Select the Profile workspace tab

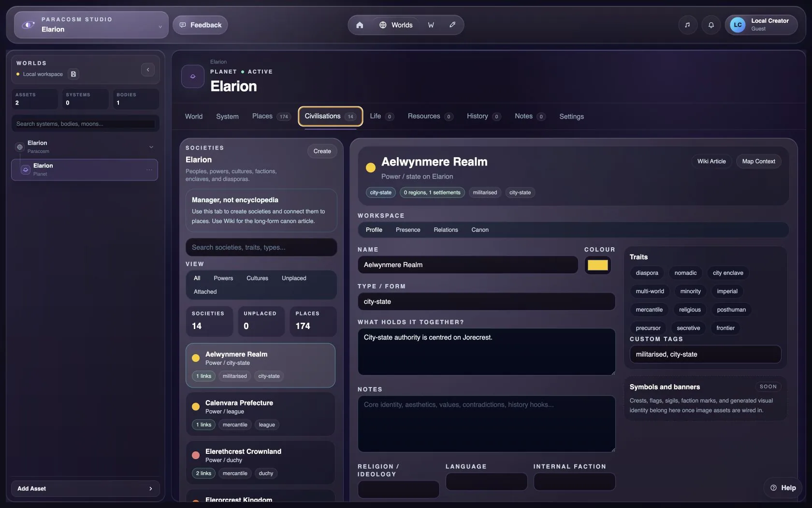coord(374,230)
